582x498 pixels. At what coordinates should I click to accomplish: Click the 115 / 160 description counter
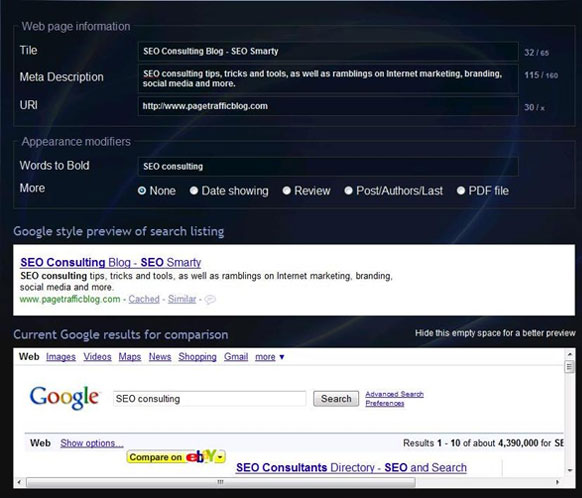point(541,75)
